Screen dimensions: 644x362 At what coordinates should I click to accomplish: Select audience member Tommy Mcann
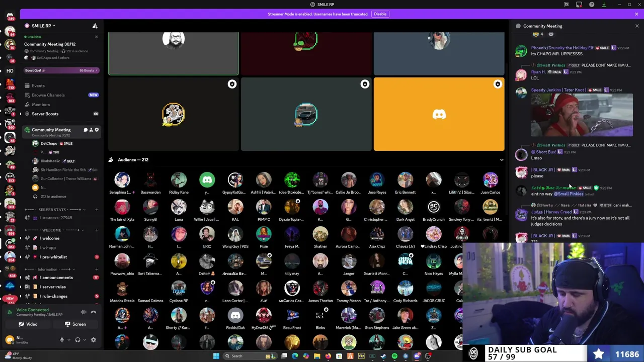point(349,292)
